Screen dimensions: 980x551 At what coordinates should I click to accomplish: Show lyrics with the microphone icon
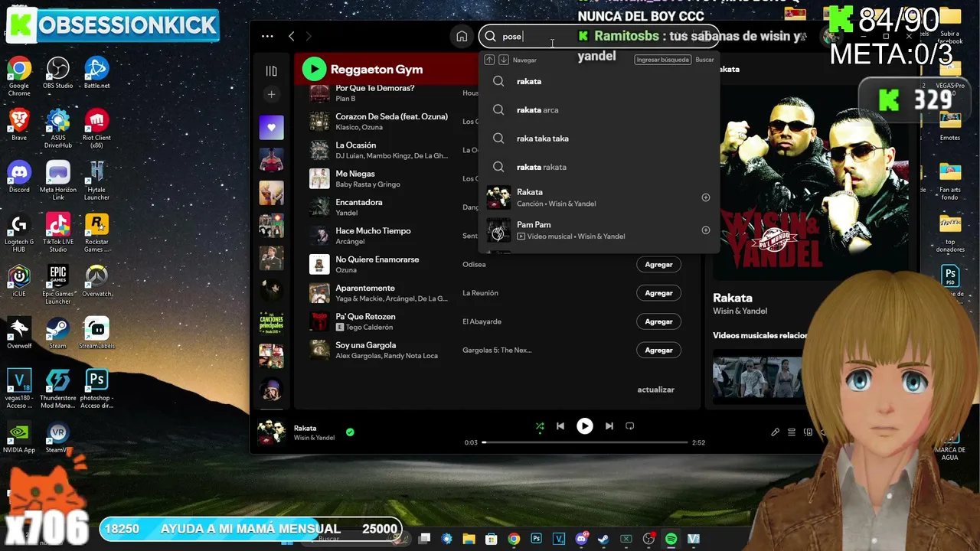(775, 432)
